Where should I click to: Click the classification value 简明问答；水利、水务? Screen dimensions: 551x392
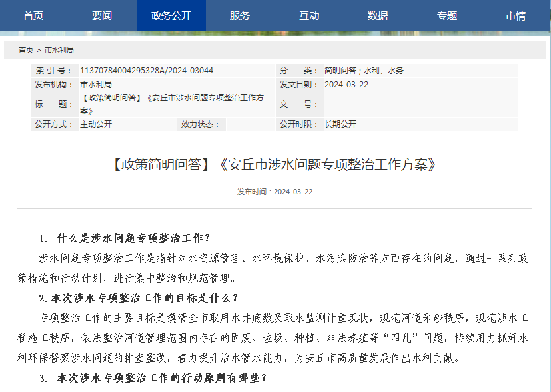point(364,71)
